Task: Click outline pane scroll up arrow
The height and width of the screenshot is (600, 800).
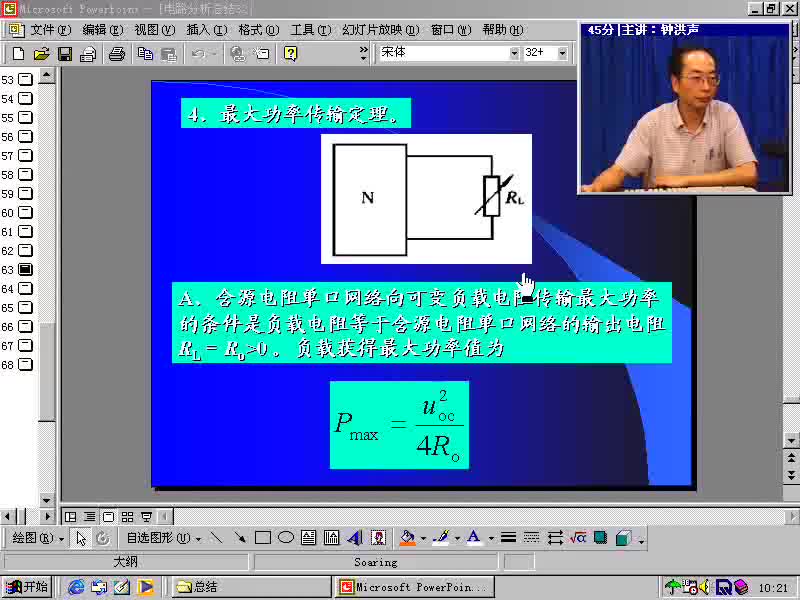Action: click(x=46, y=76)
